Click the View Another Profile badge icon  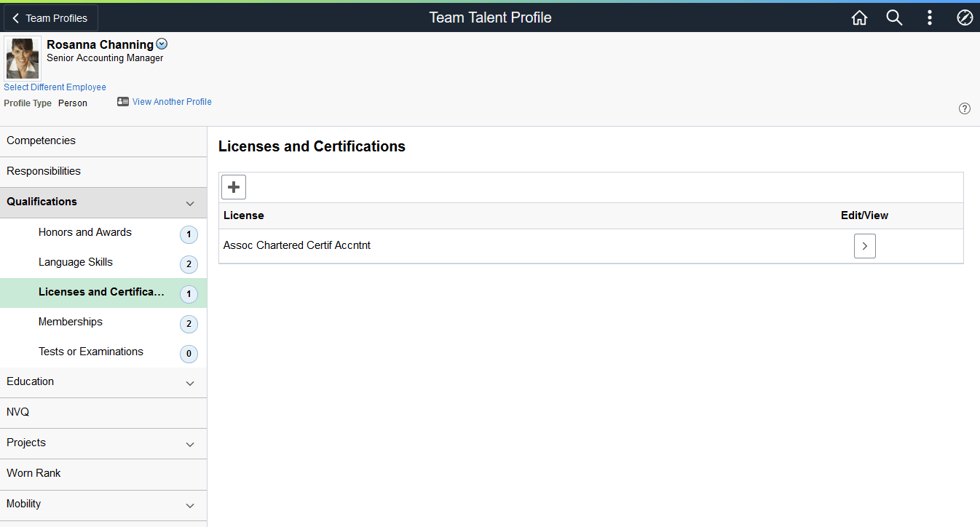tap(123, 101)
